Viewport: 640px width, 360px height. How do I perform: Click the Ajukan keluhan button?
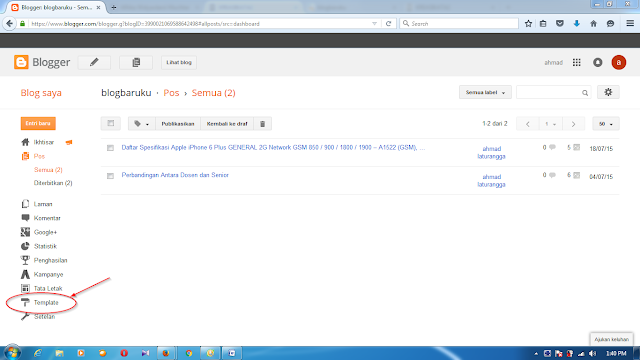coord(611,339)
